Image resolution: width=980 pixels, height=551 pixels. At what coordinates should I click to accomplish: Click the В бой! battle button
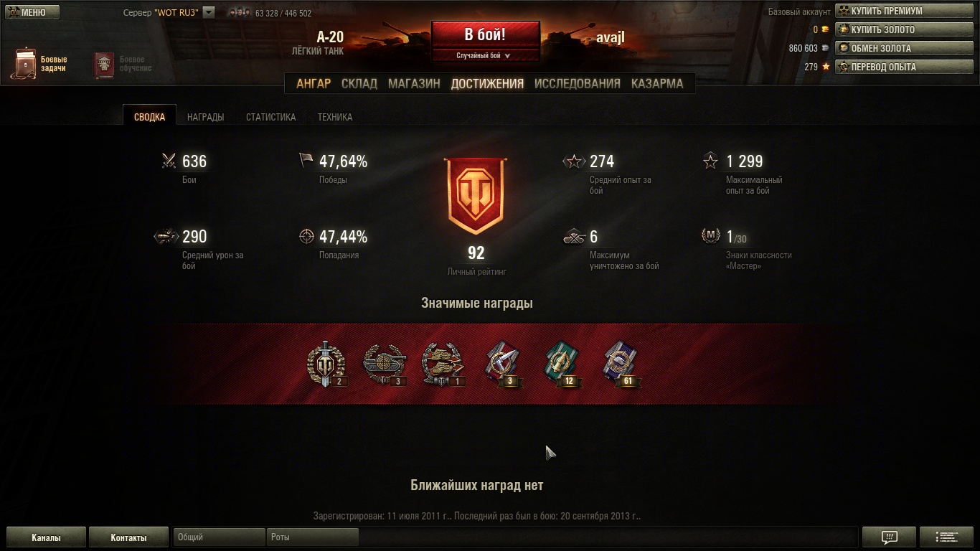point(485,35)
